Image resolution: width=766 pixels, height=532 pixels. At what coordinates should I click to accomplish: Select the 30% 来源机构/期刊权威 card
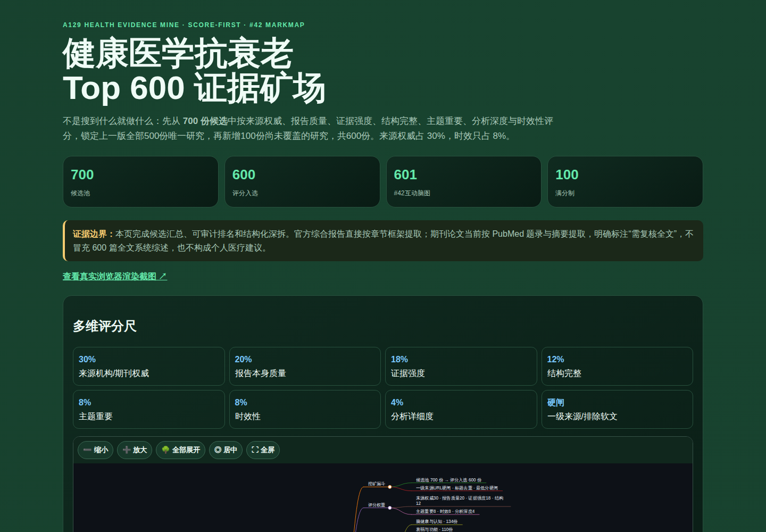(149, 366)
